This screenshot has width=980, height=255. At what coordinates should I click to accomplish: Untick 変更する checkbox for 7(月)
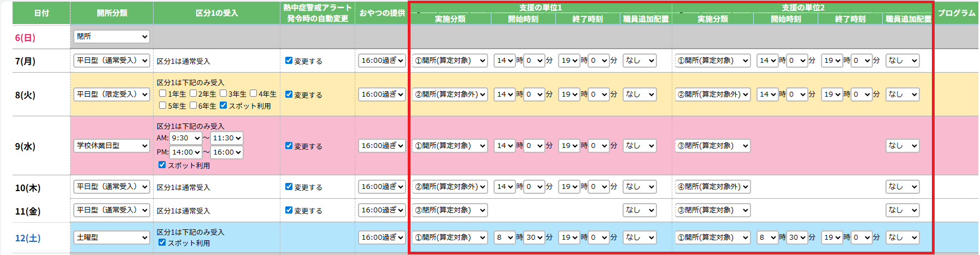tap(289, 61)
